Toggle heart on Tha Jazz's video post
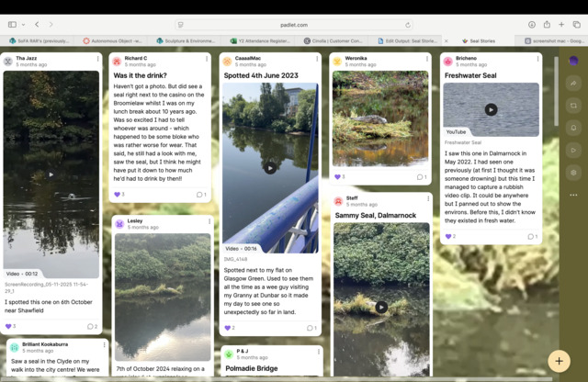 tap(9, 326)
